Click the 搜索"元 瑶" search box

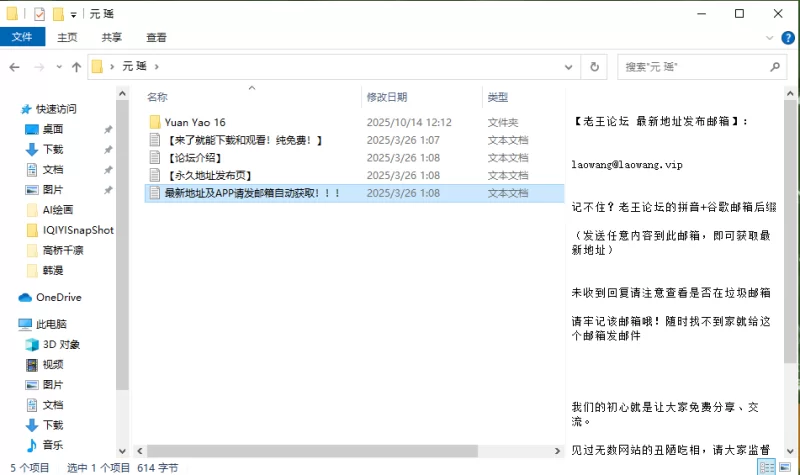click(690, 67)
